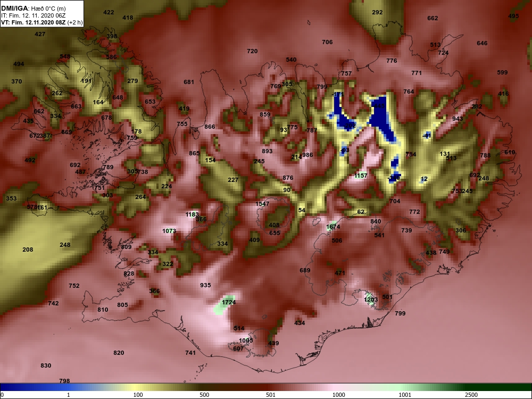Click the map value 54
The image size is (532, 399).
pos(302,210)
